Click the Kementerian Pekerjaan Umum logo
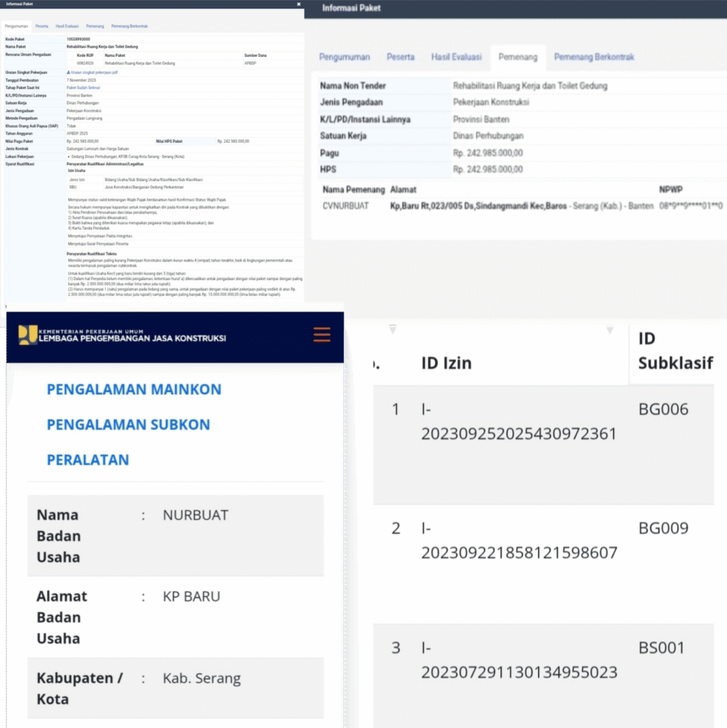 [x=28, y=334]
